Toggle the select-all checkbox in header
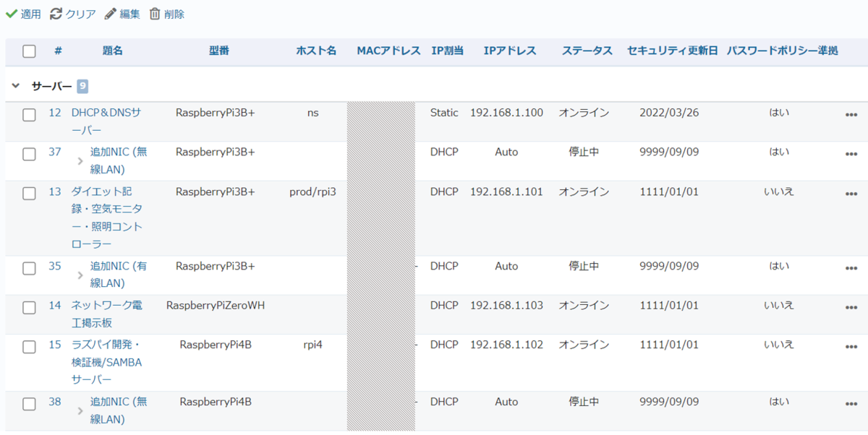 point(29,51)
